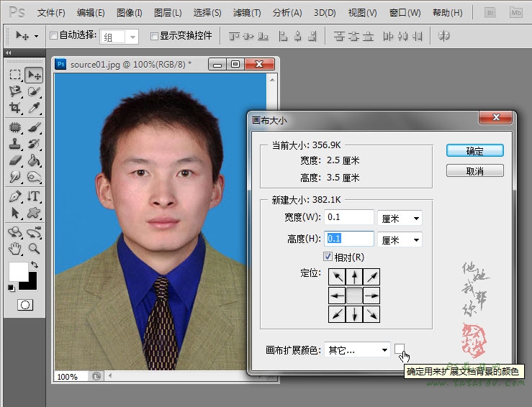Distribute top edges in options bar

pyautogui.click(x=339, y=36)
